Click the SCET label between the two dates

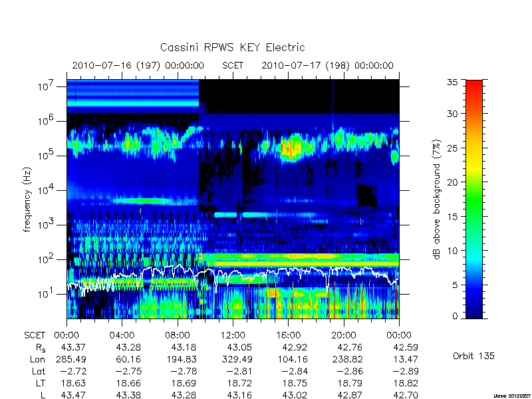(x=233, y=65)
